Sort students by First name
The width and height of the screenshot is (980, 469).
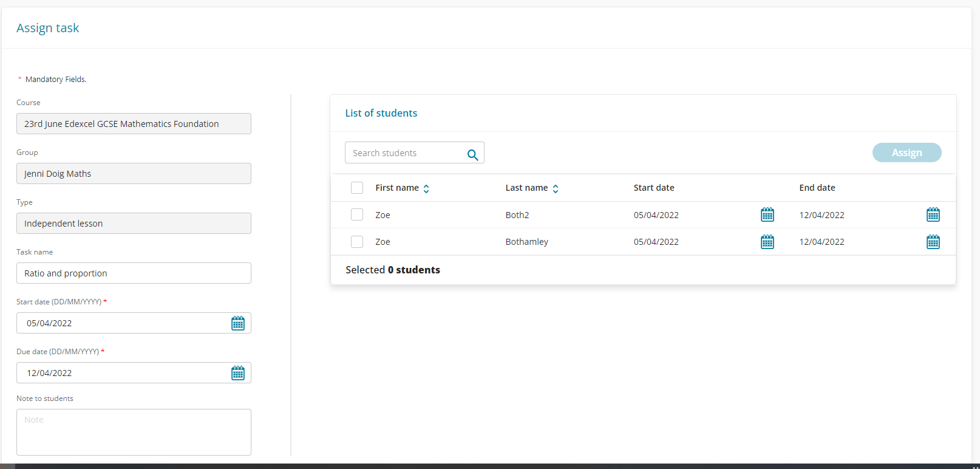(x=426, y=188)
